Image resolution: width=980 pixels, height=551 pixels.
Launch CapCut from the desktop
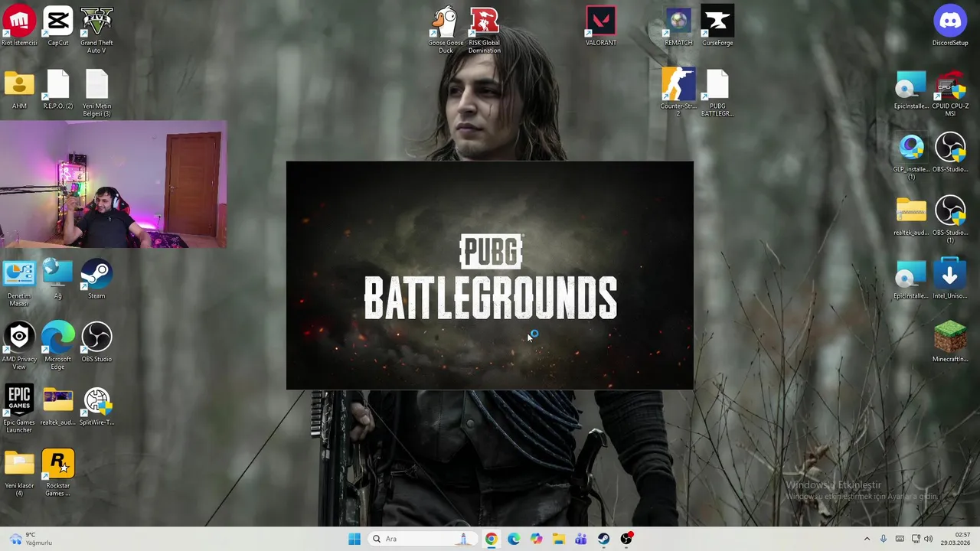[x=58, y=26]
